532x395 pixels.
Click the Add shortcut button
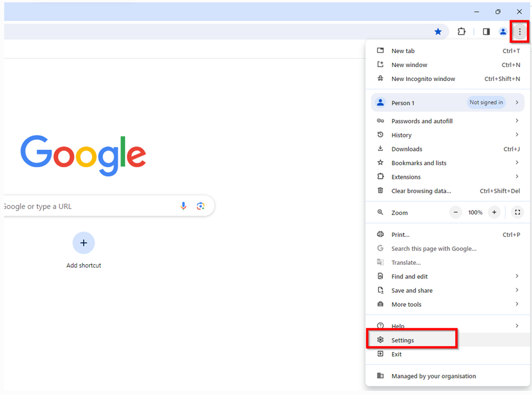[x=83, y=251]
